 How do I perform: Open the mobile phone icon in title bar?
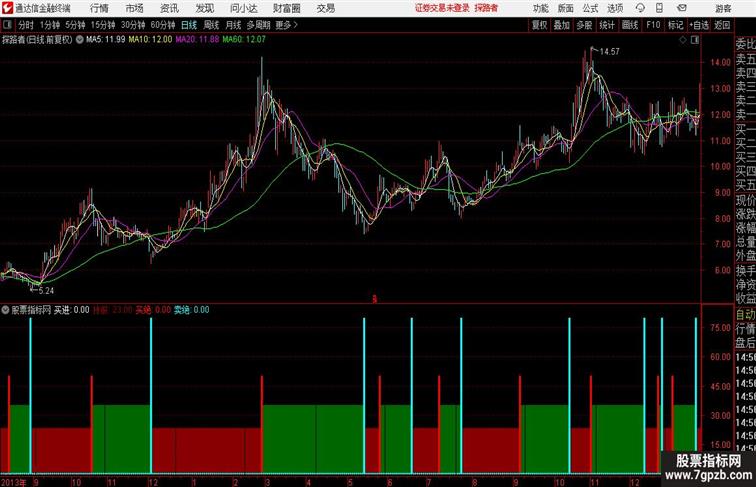tap(659, 8)
